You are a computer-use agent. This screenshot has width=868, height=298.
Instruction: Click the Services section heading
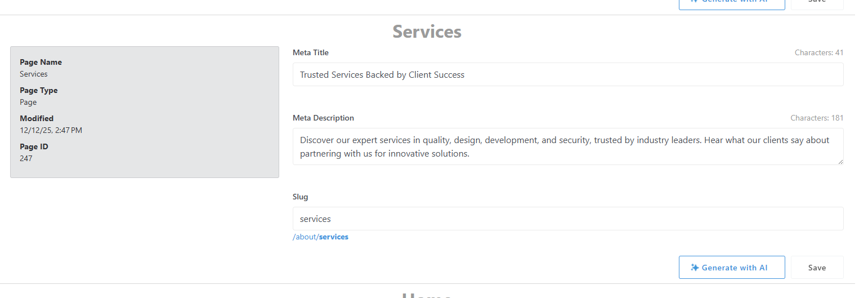click(x=427, y=32)
